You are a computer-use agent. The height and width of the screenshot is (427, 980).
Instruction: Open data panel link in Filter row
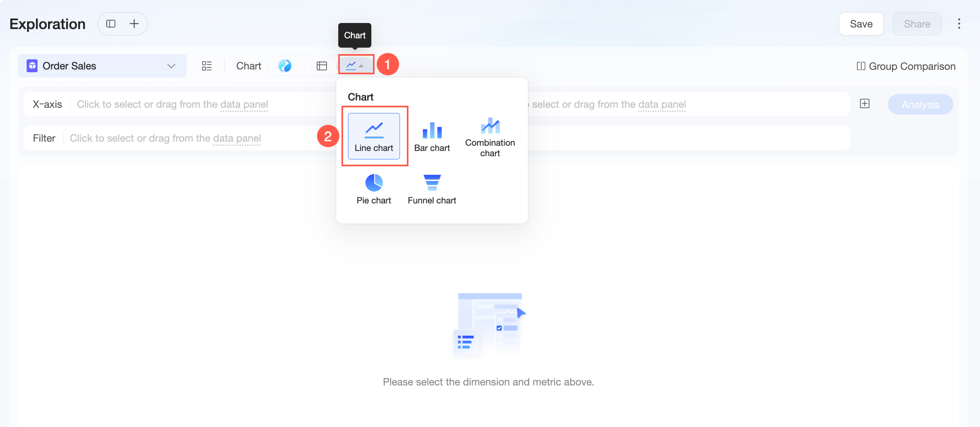click(x=237, y=138)
